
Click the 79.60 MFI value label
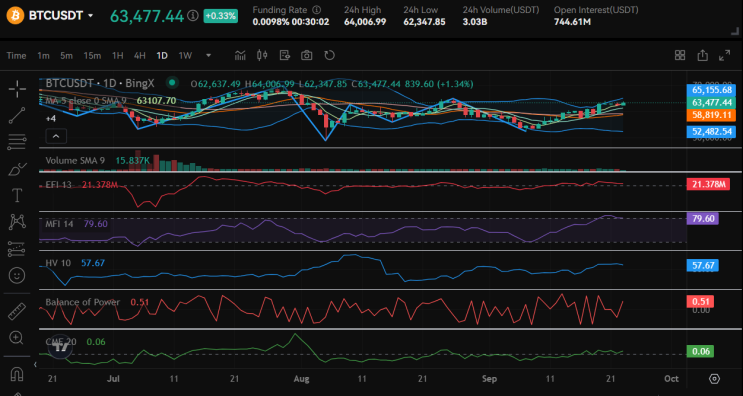703,218
